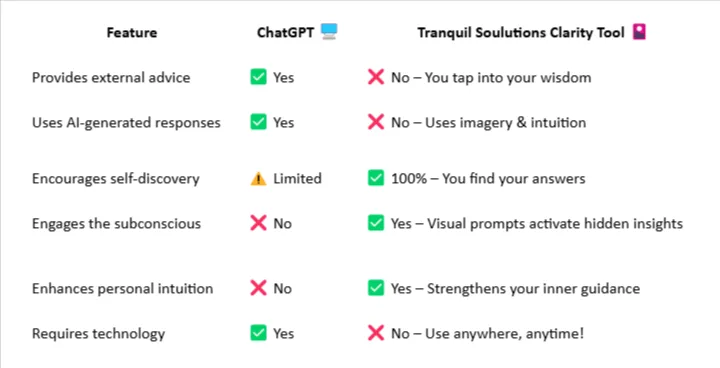This screenshot has height=368, width=720.
Task: Click the red X beside 'Use anywhere, anytime!'
Action: 376,333
